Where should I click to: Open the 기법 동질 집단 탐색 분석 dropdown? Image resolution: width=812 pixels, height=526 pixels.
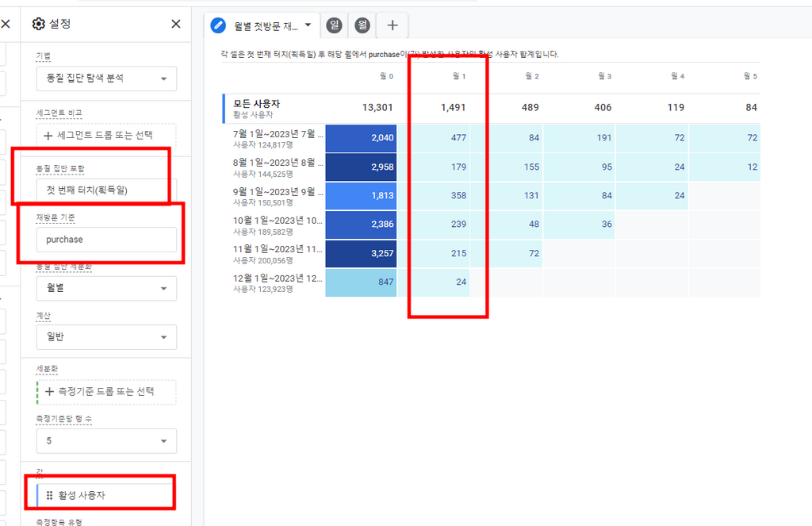click(106, 79)
